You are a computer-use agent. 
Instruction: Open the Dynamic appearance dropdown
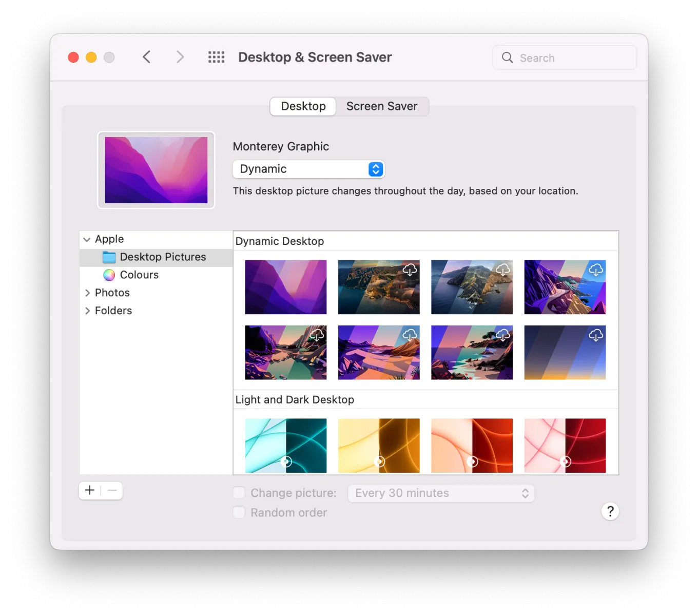pyautogui.click(x=308, y=169)
